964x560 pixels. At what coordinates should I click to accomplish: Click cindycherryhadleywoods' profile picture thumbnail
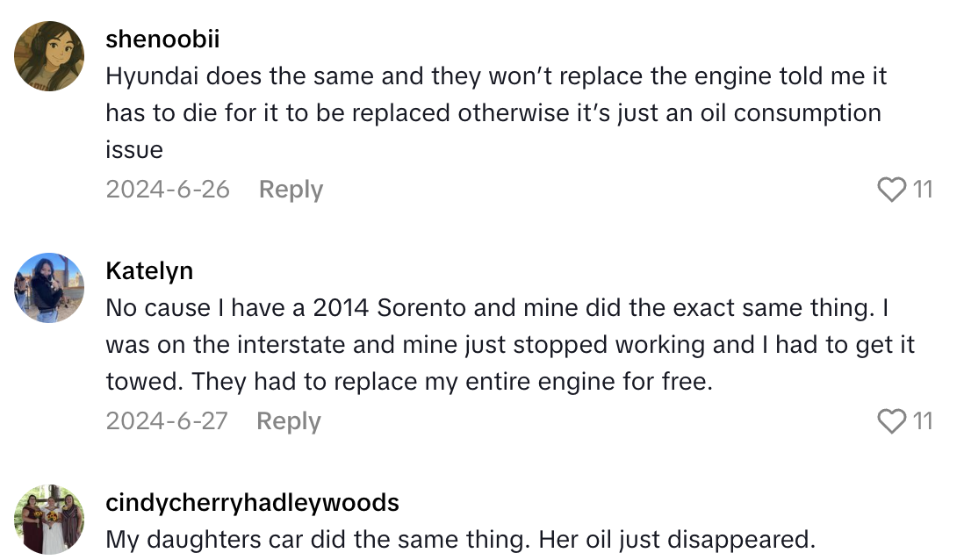(x=48, y=518)
